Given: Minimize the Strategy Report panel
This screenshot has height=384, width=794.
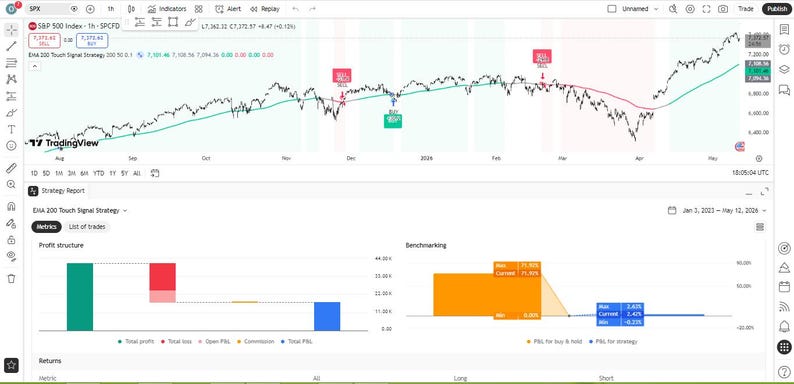Looking at the screenshot, I should pos(748,193).
